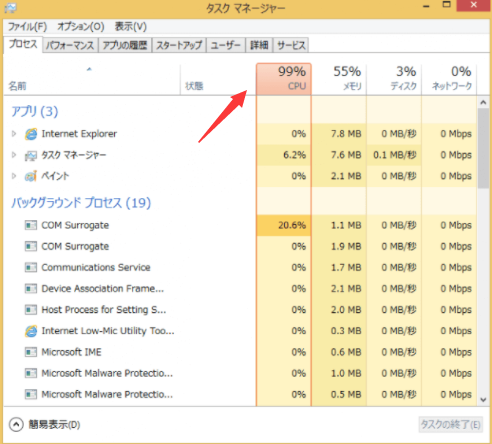Switch to the ユーザー tab
Viewport: 492px width, 444px height.
pyautogui.click(x=226, y=45)
